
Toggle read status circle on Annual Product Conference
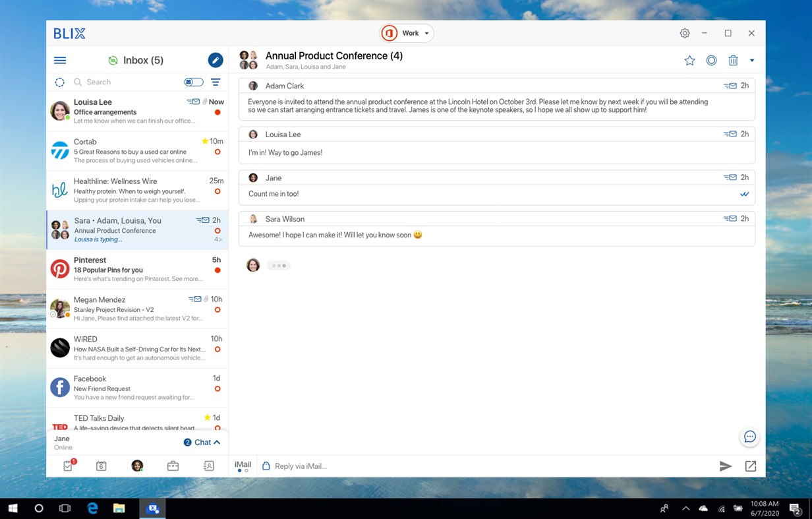tap(217, 231)
